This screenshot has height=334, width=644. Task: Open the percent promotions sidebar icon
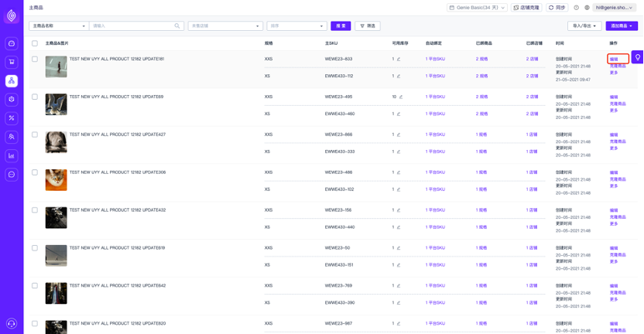pos(12,118)
